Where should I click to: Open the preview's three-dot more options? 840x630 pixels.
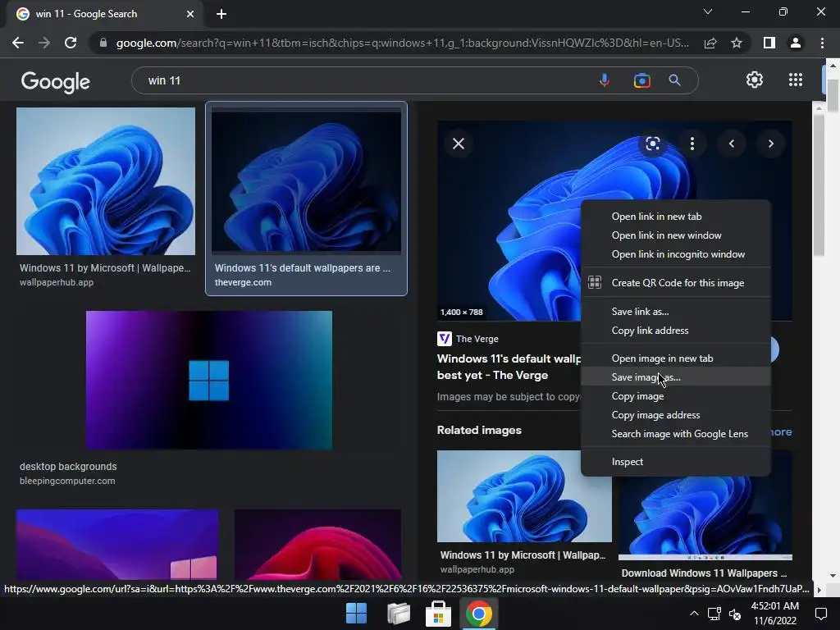692,144
